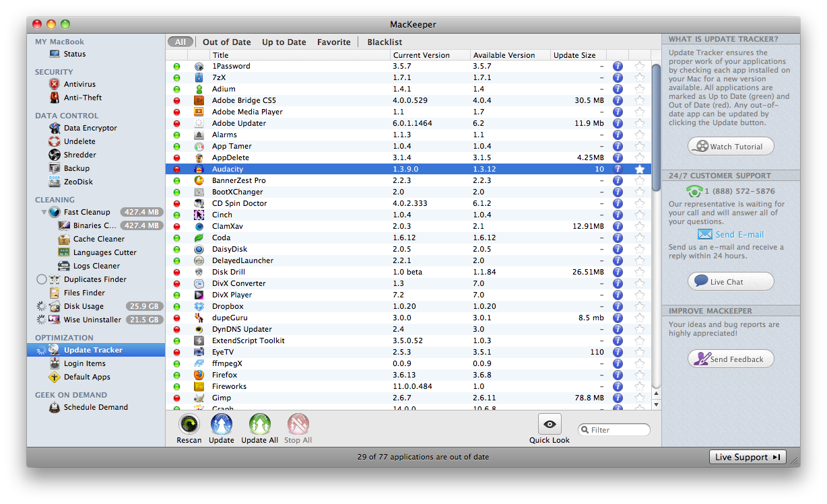827x504 pixels.
Task: Open the Antivirus section icon
Action: [x=55, y=84]
